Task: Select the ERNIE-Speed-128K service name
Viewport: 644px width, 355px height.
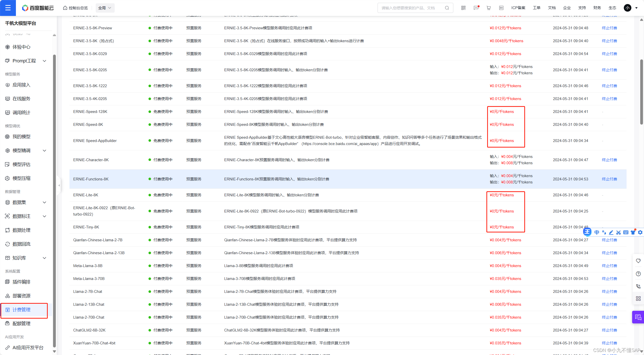Action: click(x=90, y=112)
